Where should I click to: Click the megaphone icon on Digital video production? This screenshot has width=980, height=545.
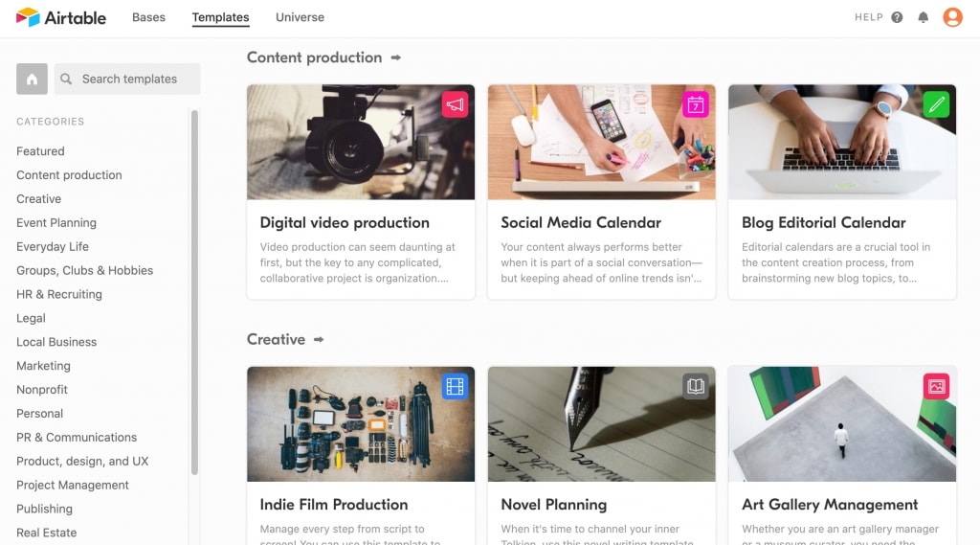pos(455,104)
